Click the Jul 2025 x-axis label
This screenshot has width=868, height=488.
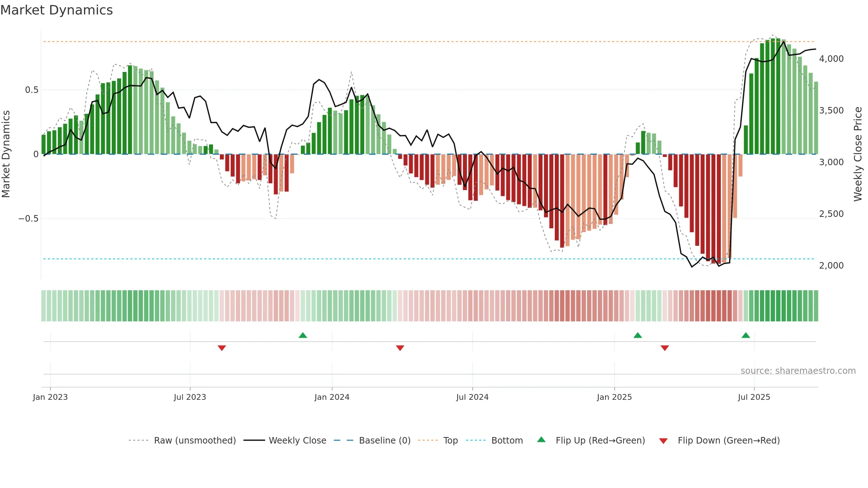(x=754, y=397)
